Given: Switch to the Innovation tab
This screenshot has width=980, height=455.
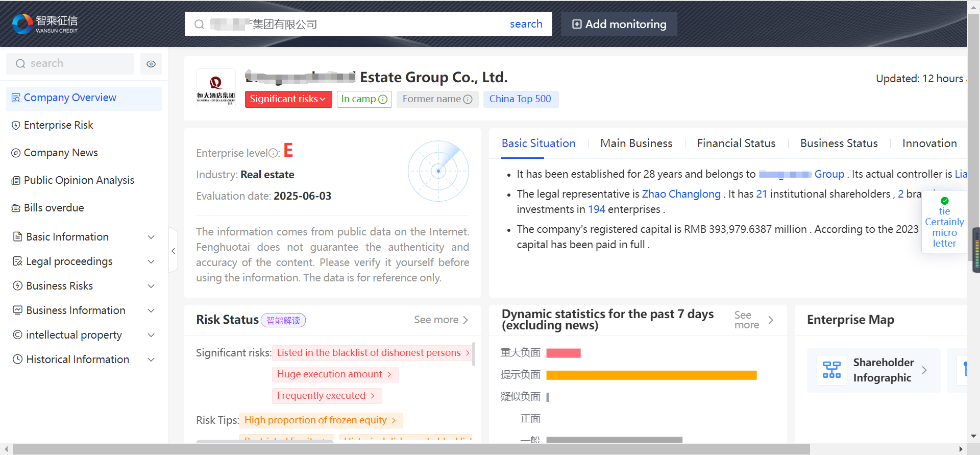Looking at the screenshot, I should 929,143.
